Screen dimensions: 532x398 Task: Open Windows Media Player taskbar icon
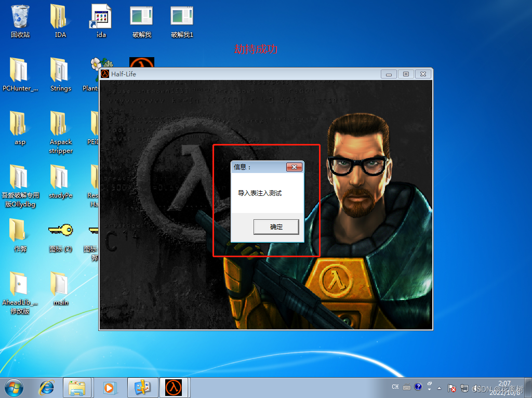pos(109,388)
